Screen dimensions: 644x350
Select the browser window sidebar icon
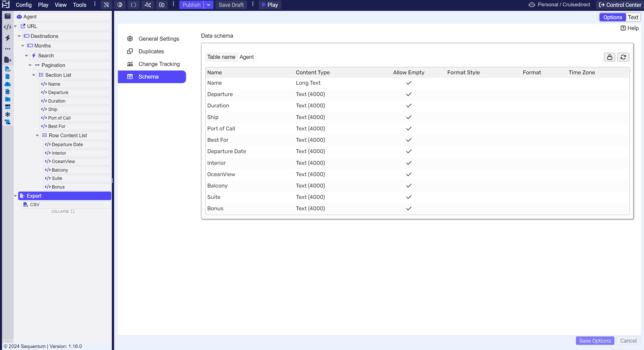[x=8, y=16]
